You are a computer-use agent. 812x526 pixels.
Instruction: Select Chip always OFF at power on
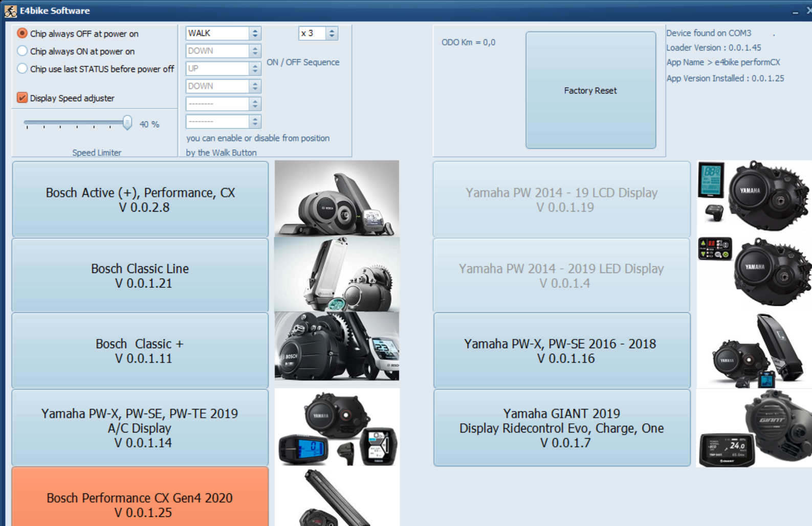pos(22,33)
